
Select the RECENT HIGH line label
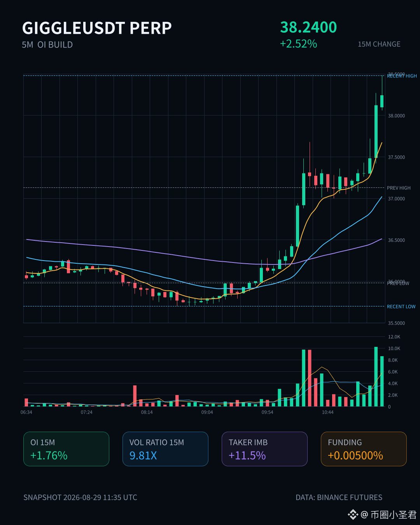(x=402, y=76)
